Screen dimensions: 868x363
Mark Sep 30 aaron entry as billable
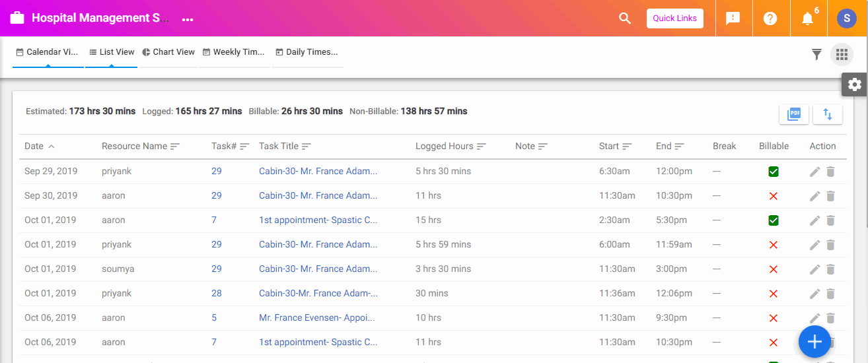[x=774, y=196]
